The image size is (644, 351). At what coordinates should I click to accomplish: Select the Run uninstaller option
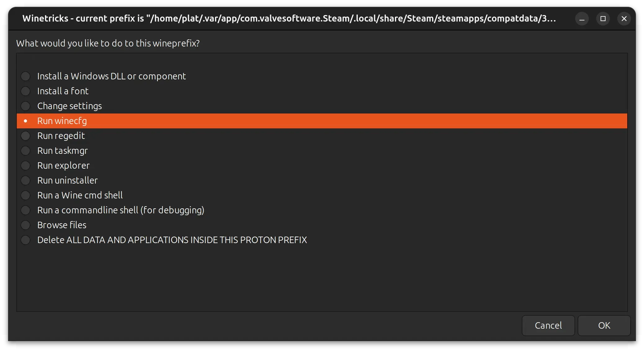coord(25,180)
